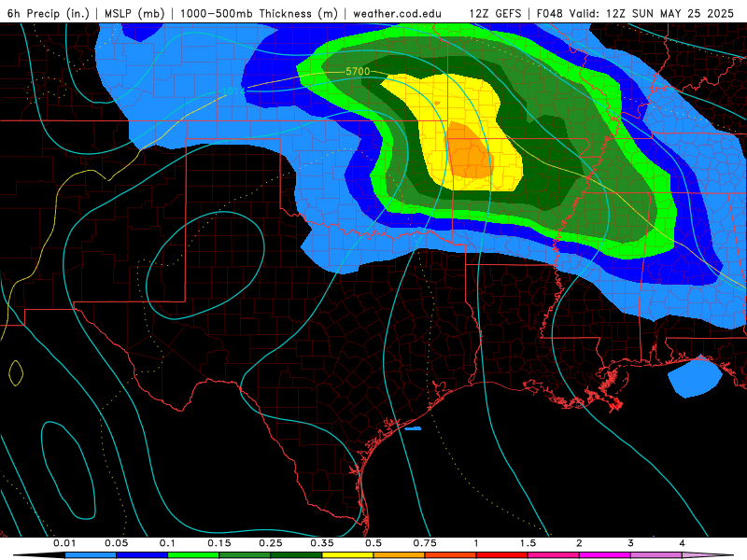Click the '0.35' legend value
This screenshot has width=747, height=560.
(x=322, y=543)
